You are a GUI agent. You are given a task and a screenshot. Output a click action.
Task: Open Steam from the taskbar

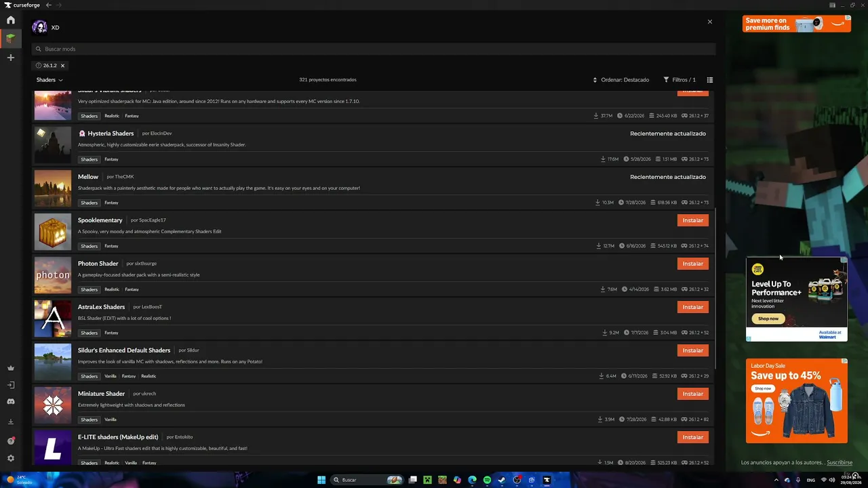502,480
